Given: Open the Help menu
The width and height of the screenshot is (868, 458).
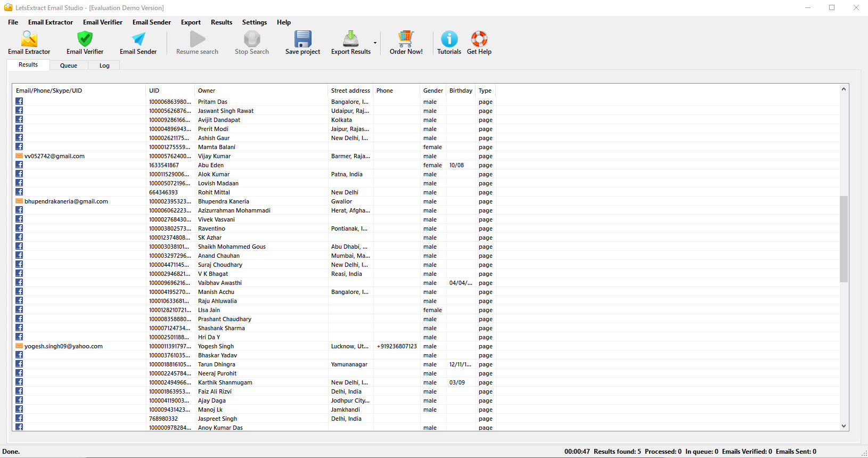Looking at the screenshot, I should click(284, 22).
